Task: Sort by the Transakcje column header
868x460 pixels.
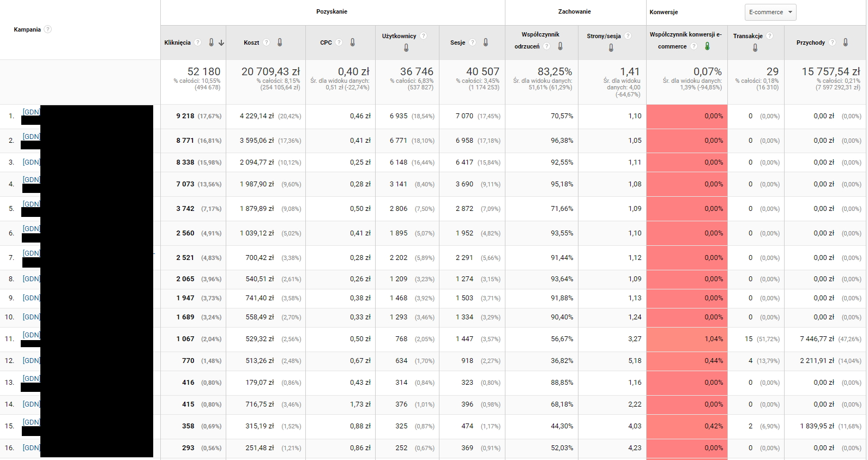Action: click(x=748, y=36)
